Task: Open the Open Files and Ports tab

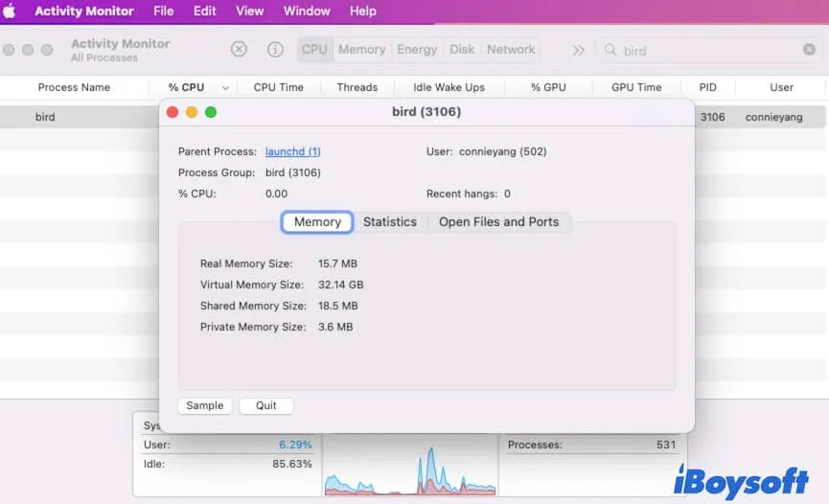Action: point(498,222)
